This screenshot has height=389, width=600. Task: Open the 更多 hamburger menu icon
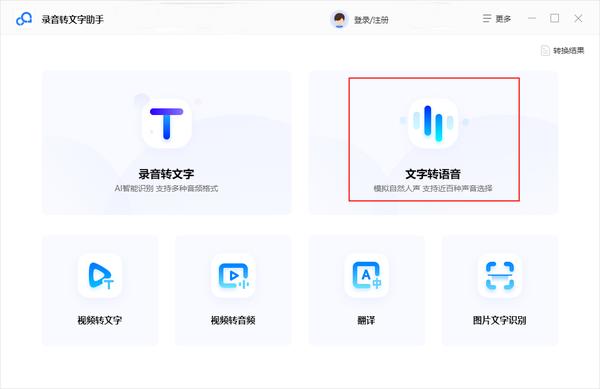point(487,19)
